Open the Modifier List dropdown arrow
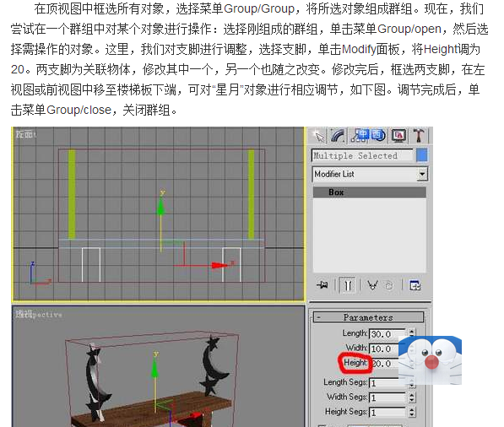Viewport: 504px width, 427px height. (x=422, y=174)
